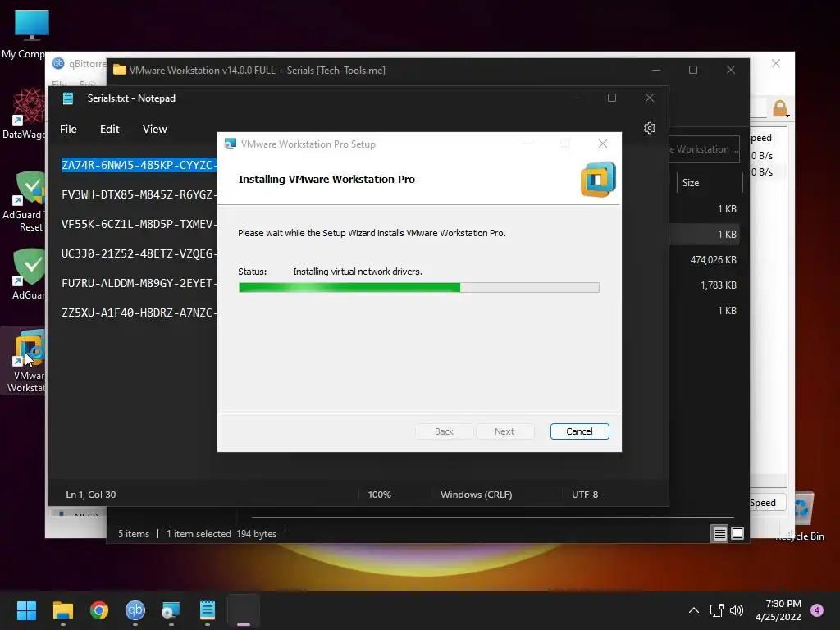The width and height of the screenshot is (840, 630).
Task: Select the 474,026 KB file row in Explorer
Action: point(705,260)
